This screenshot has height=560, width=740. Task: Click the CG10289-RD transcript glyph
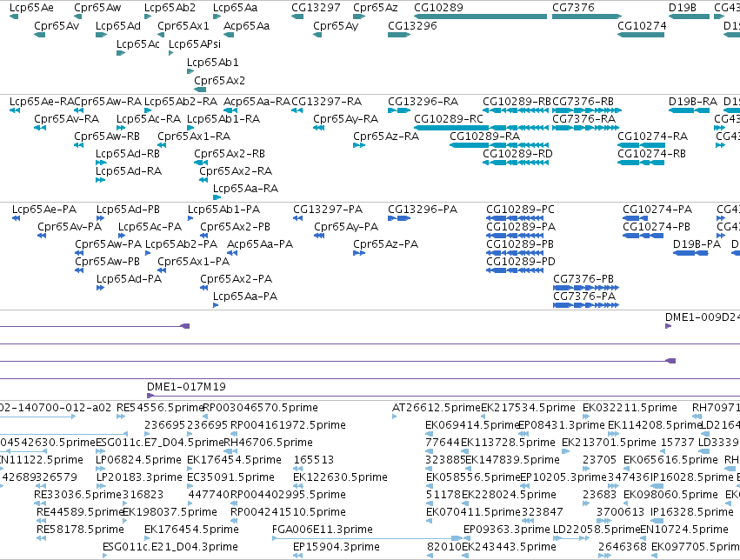coord(516,163)
